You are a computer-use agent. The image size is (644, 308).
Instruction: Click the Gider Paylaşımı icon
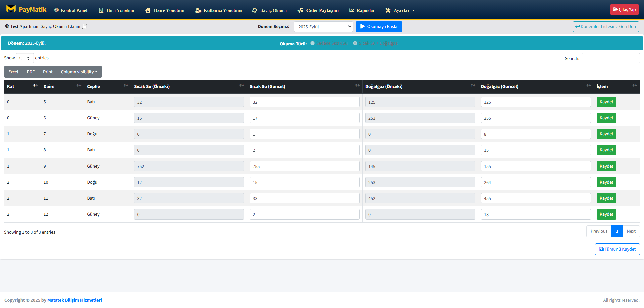pos(300,10)
